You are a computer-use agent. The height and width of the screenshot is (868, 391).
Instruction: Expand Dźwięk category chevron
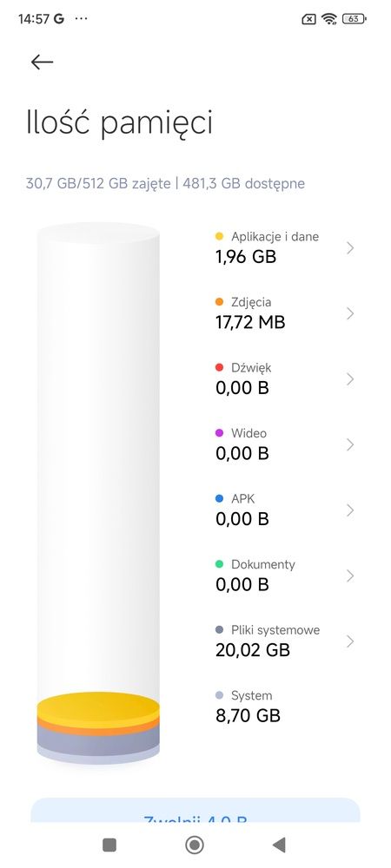click(350, 379)
